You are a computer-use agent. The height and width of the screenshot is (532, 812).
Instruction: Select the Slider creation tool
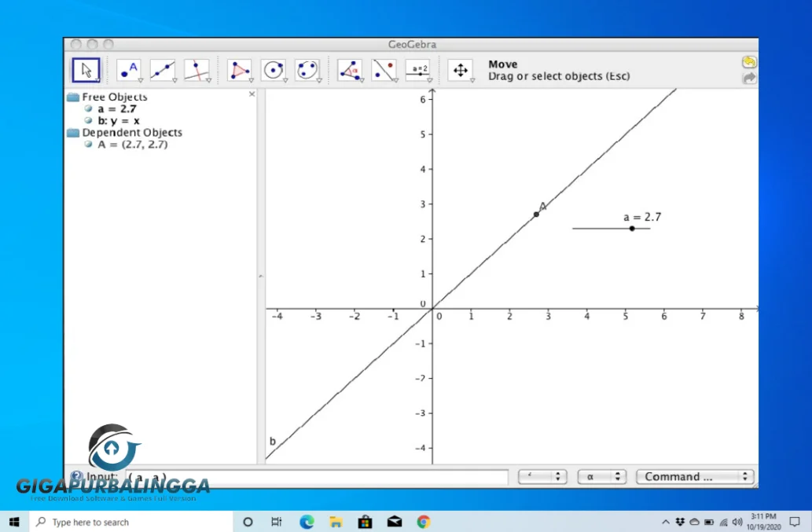417,70
